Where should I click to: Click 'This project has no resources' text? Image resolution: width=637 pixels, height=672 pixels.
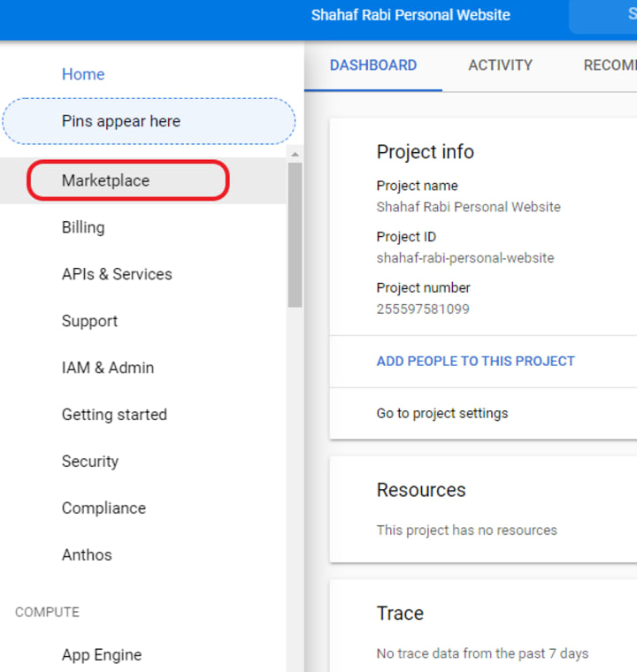tap(467, 530)
